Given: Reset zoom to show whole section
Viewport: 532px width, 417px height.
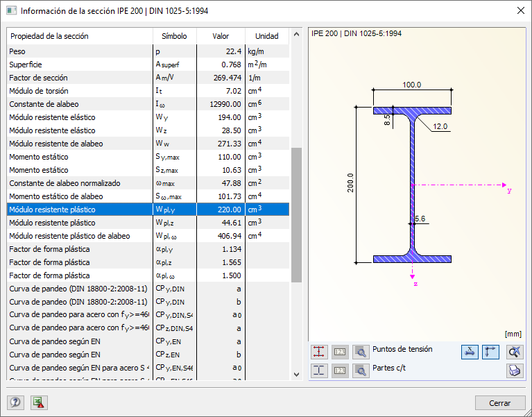Looking at the screenshot, I should [x=515, y=352].
